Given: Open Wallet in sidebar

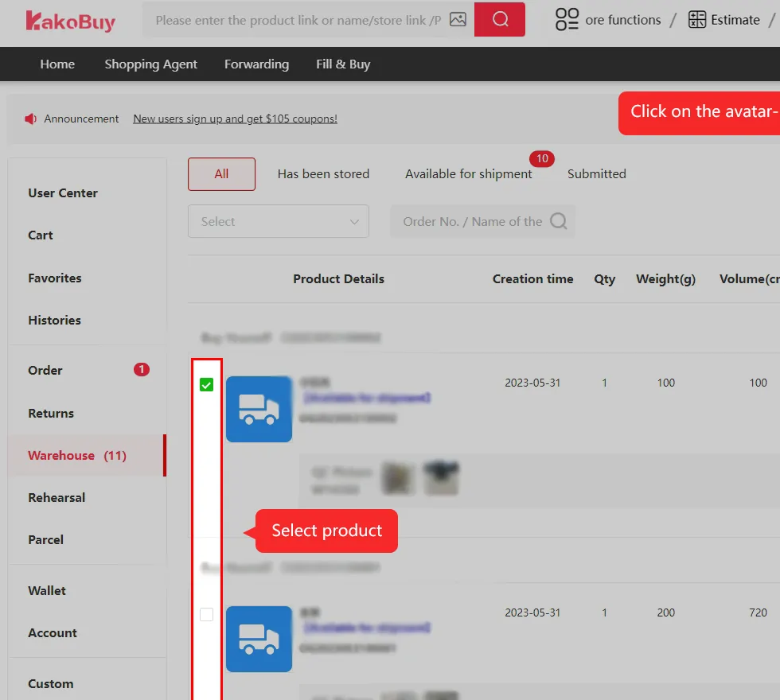Looking at the screenshot, I should [47, 590].
